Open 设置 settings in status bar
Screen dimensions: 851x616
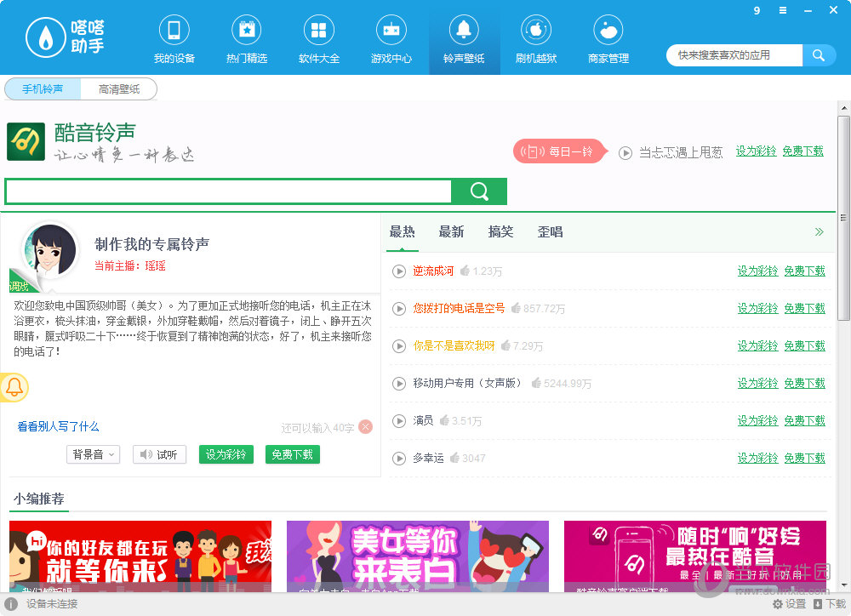[790, 603]
